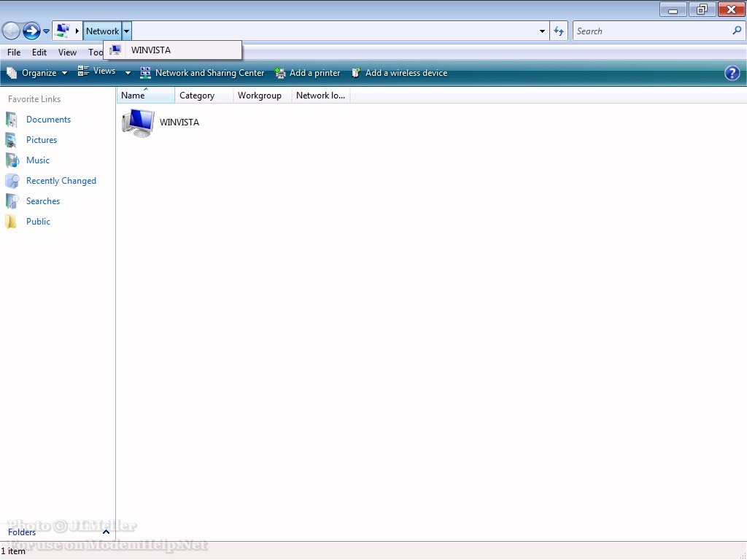Select the WINVISTA item label in list
The width and height of the screenshot is (747, 560).
(x=179, y=122)
